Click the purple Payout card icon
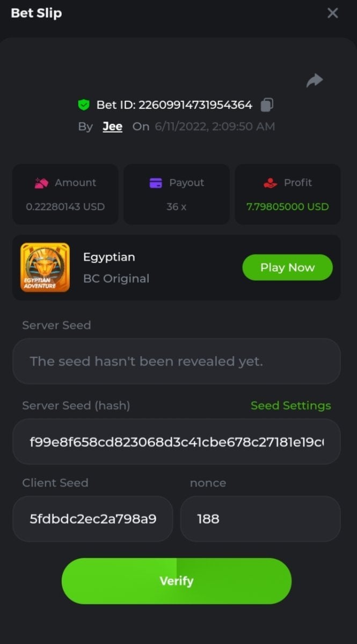Screen dimensions: 357x644 156,183
